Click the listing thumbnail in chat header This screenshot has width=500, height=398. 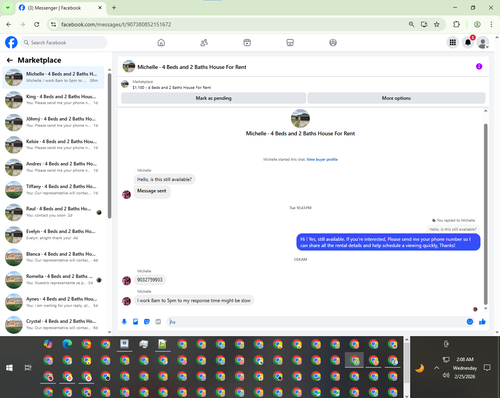pos(129,66)
